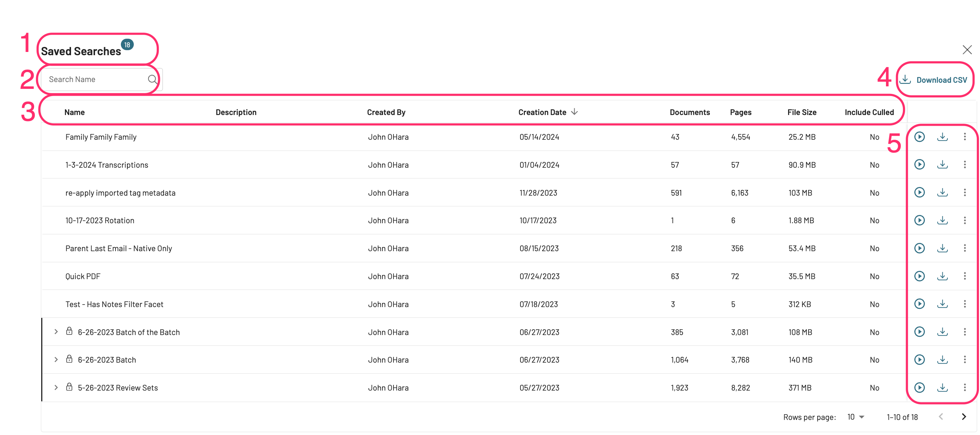The width and height of the screenshot is (980, 435).
Task: Open more options for 6-26-2023 Batch
Action: coord(965,360)
